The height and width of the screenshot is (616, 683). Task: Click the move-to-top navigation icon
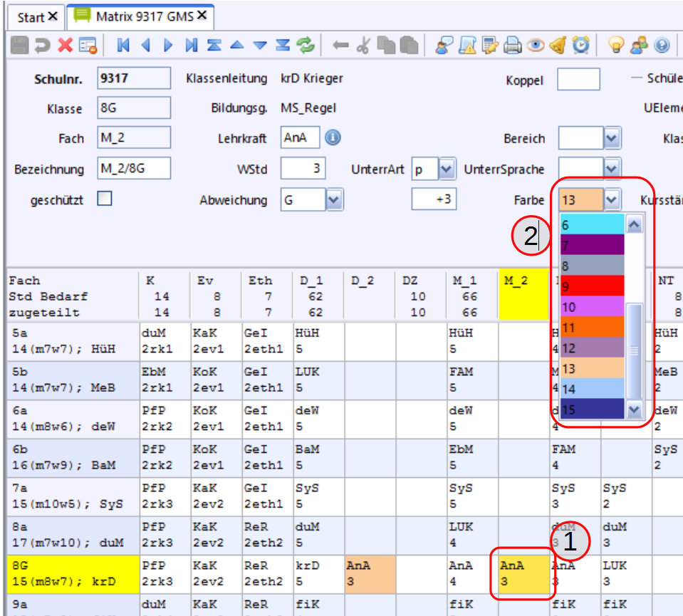click(x=214, y=45)
